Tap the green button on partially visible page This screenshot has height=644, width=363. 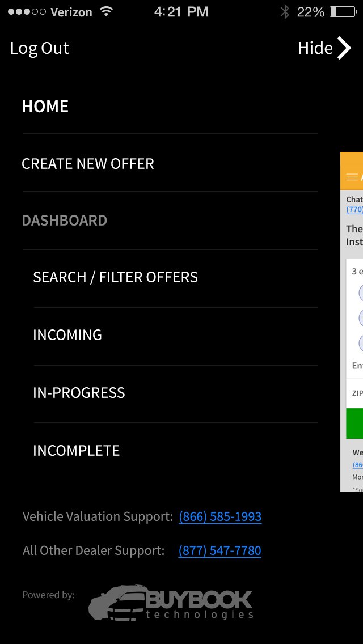(x=354, y=424)
